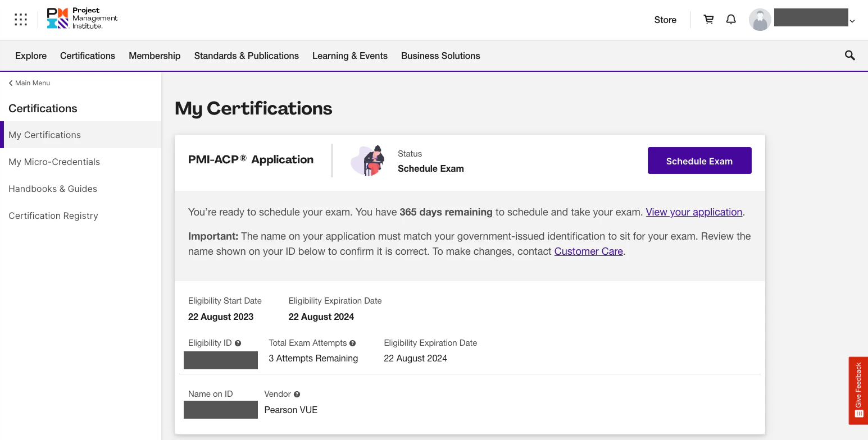Select My Certifications in sidebar

pos(81,135)
